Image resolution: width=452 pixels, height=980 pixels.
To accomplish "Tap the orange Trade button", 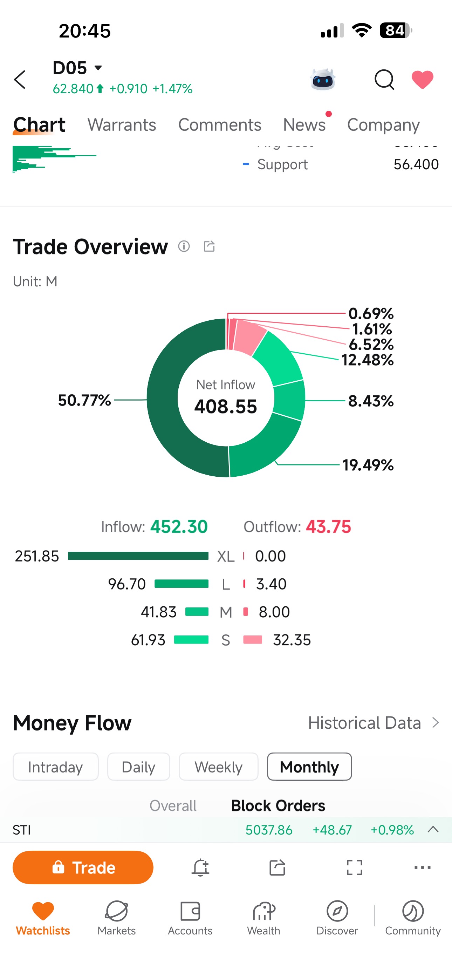I will 83,867.
